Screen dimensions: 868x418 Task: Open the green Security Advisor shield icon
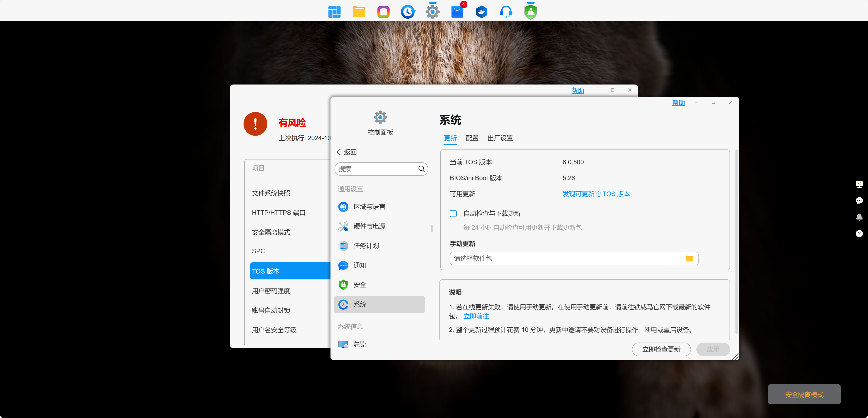click(x=530, y=12)
